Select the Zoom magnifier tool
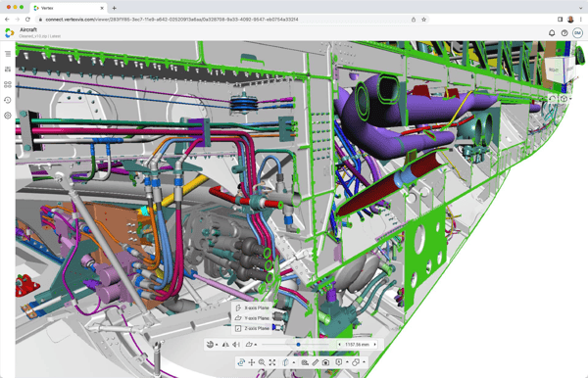 [262, 362]
